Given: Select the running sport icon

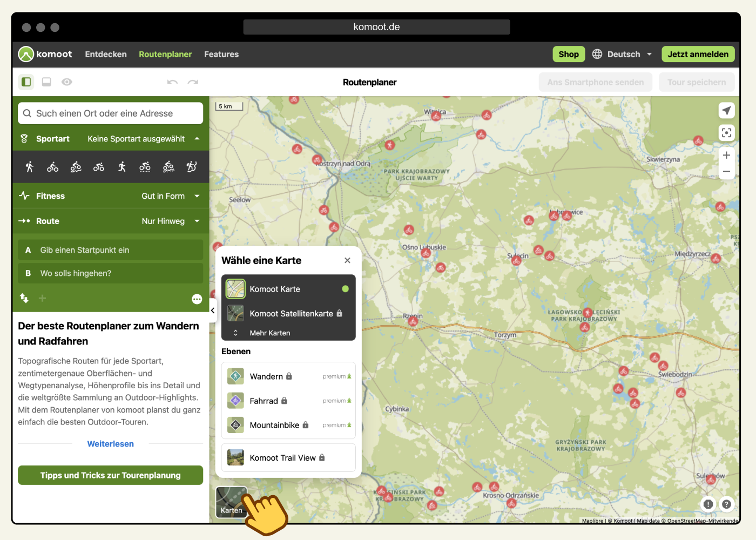Looking at the screenshot, I should pyautogui.click(x=122, y=167).
